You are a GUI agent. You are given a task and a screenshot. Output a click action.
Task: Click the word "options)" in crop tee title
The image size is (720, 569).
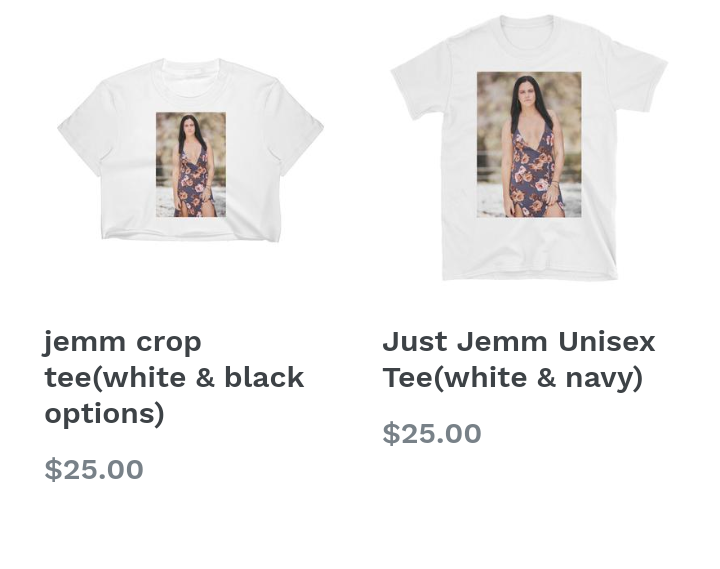(x=104, y=414)
